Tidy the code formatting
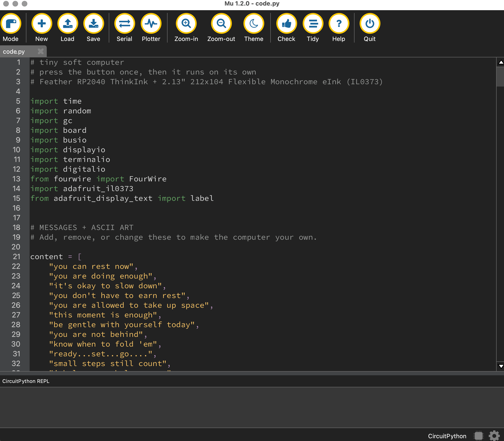504x441 pixels. (x=313, y=24)
